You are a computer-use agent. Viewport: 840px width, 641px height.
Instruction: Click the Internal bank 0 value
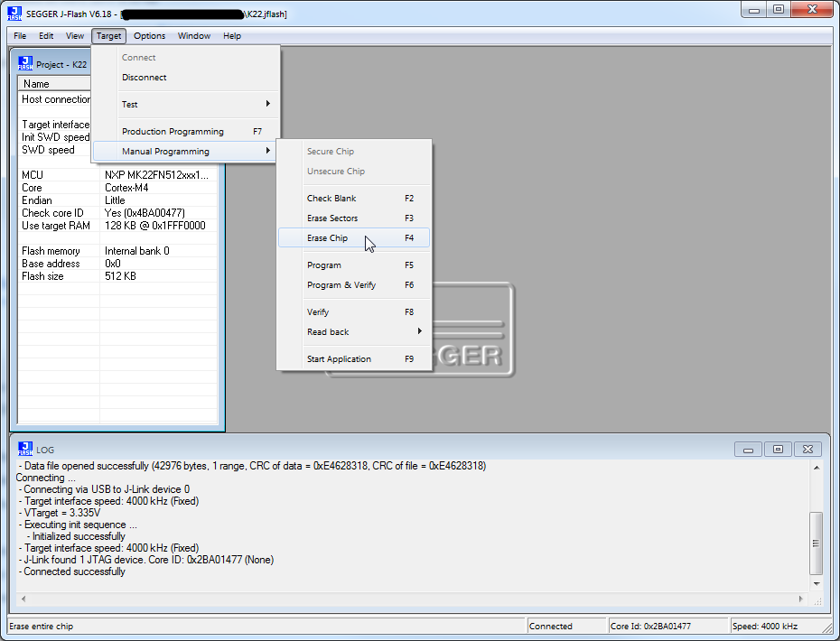[136, 251]
